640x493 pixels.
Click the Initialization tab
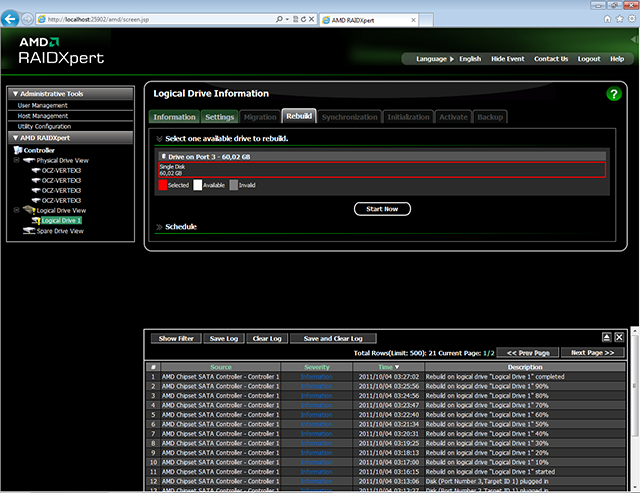(408, 117)
